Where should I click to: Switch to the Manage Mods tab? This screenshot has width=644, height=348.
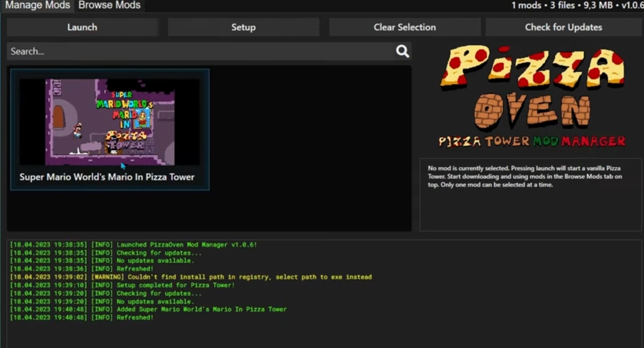click(38, 5)
